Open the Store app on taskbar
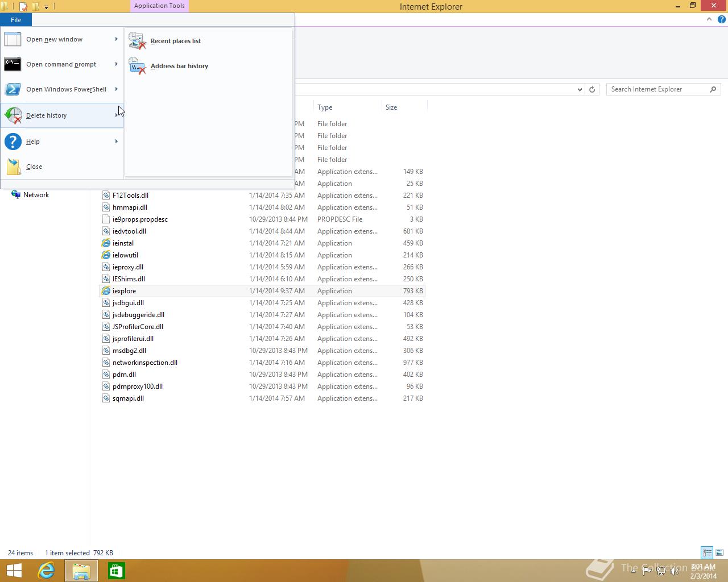This screenshot has width=728, height=582. click(x=116, y=571)
